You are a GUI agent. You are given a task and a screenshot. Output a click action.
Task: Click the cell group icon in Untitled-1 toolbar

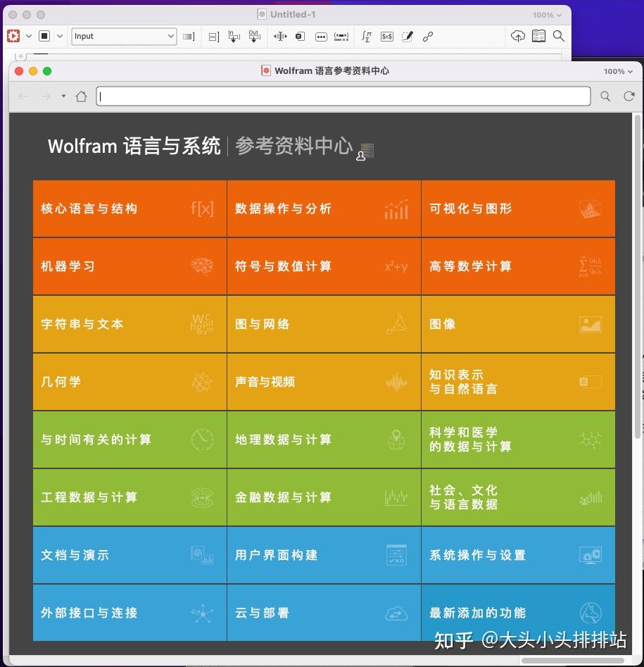click(x=214, y=37)
